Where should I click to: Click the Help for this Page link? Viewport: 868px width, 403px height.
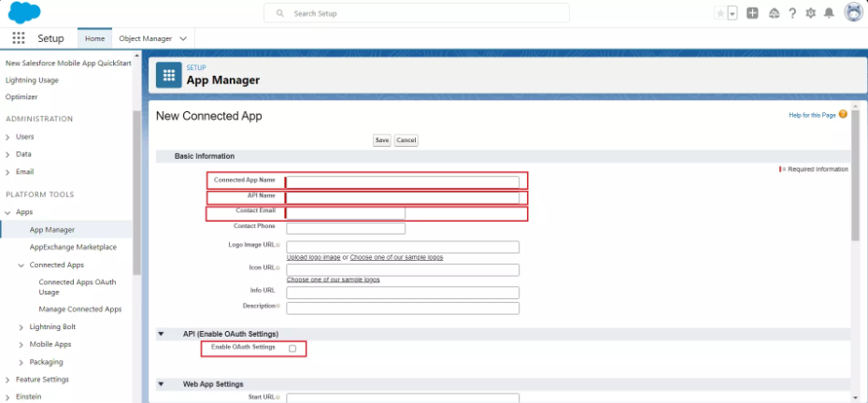coord(812,115)
